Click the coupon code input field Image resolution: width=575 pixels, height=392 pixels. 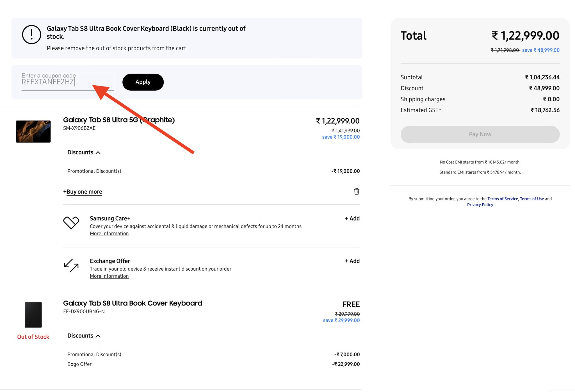[x=68, y=82]
